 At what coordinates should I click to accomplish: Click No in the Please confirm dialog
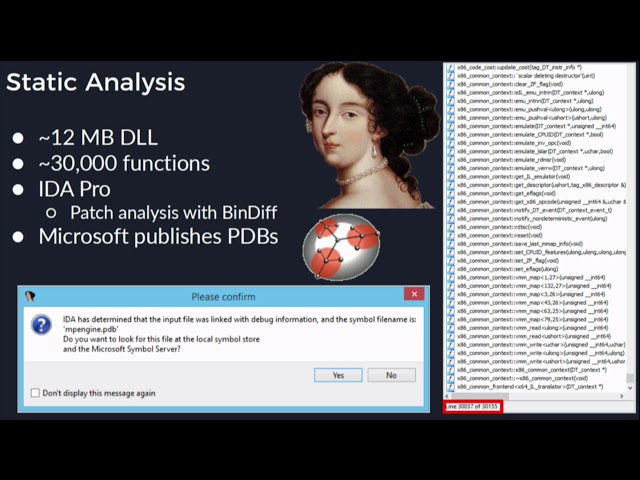pyautogui.click(x=391, y=375)
